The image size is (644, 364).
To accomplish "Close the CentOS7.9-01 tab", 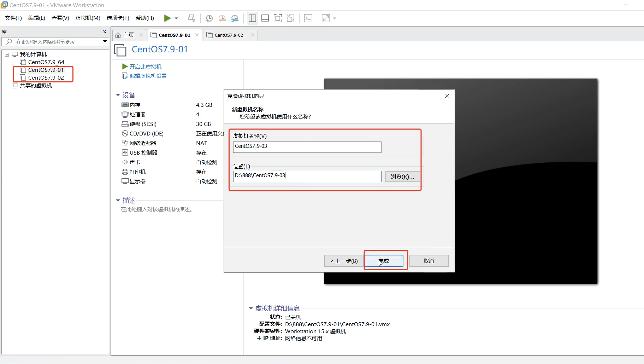I will (197, 35).
